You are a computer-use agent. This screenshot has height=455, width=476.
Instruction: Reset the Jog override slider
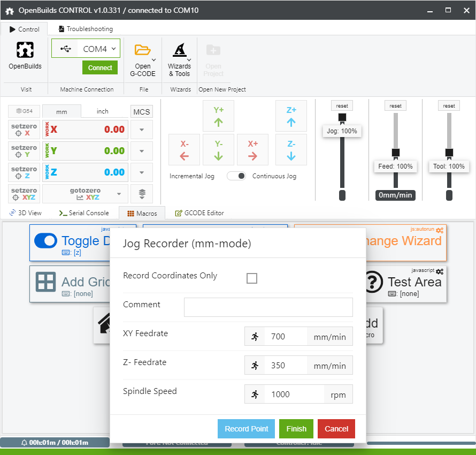342,105
